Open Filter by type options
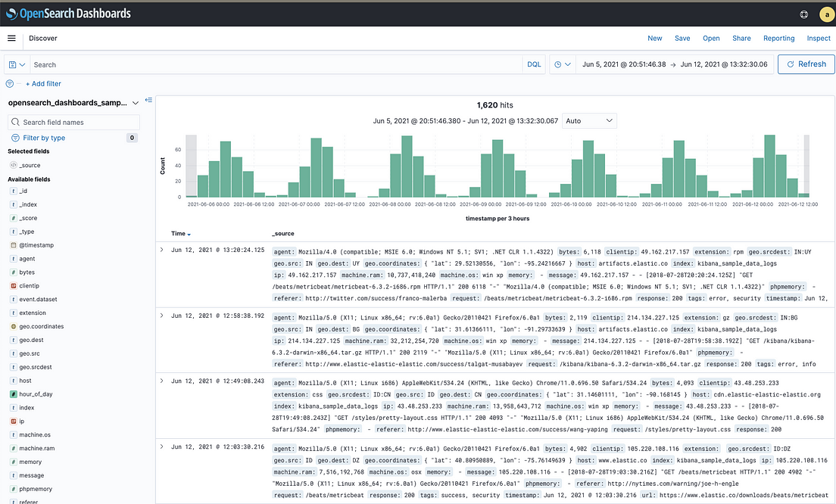Viewport: 836px width, 504px height. [44, 138]
